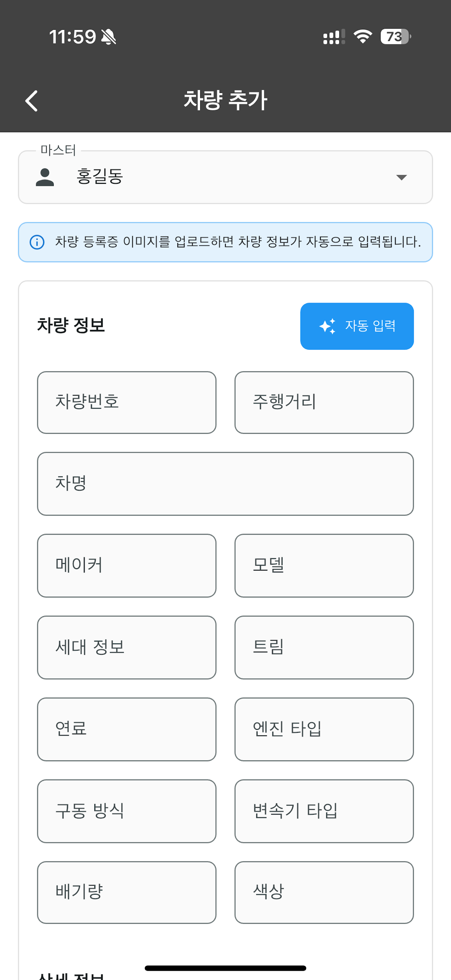Click into the 차명 field
Image resolution: width=451 pixels, height=980 pixels.
pos(225,484)
